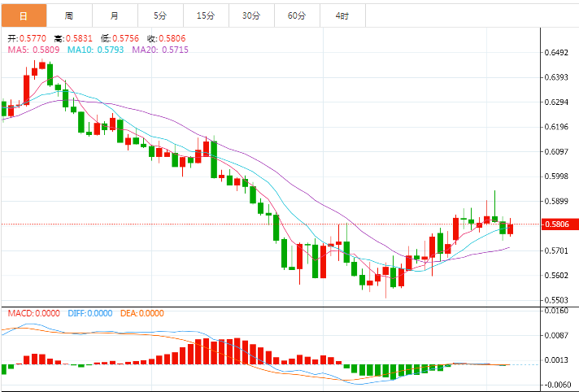
Task: Click the 0.6393 price axis label
Action: coord(556,77)
